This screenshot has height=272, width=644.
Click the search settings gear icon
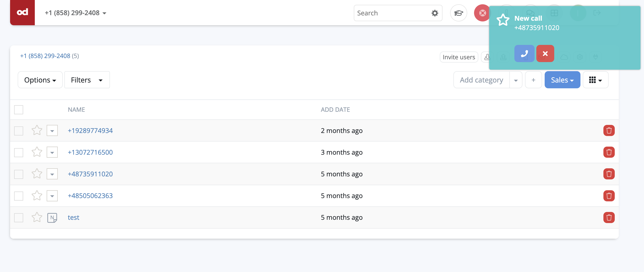(435, 13)
